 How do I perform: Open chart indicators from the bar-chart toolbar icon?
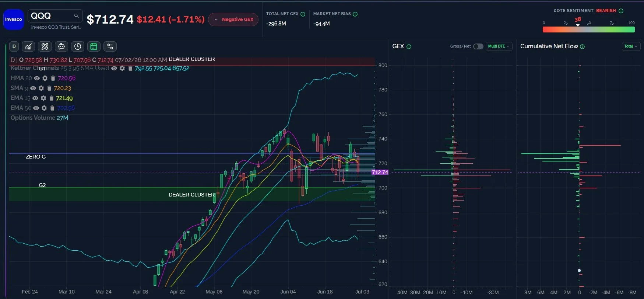(28, 46)
